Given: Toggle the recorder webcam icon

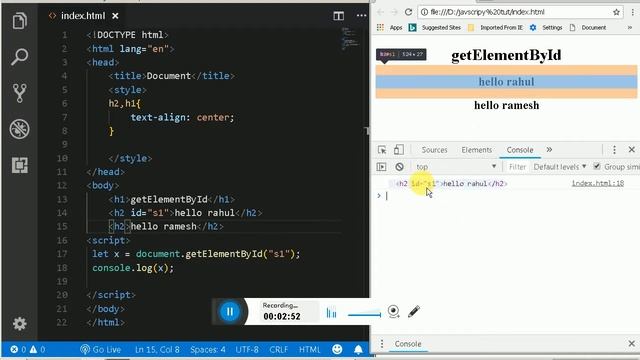Looking at the screenshot, I should click(x=393, y=312).
